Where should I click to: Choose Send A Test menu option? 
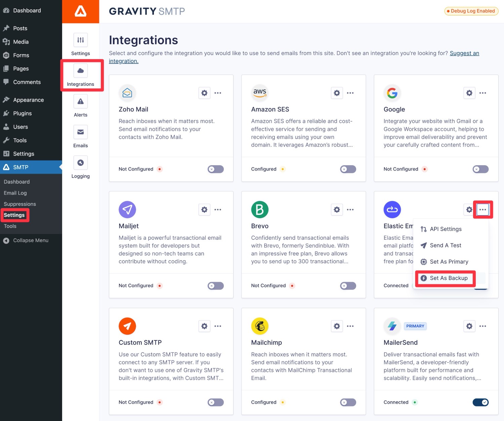tap(451, 245)
